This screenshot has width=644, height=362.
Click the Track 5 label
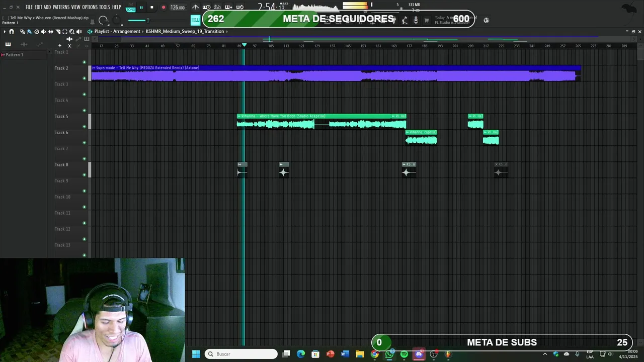pyautogui.click(x=61, y=117)
